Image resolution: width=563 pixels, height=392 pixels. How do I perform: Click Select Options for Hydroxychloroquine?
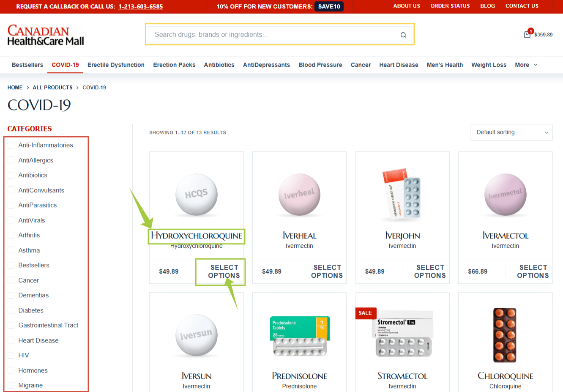coord(224,271)
